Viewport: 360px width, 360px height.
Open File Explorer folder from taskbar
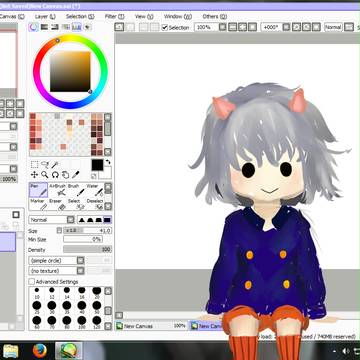(11, 351)
